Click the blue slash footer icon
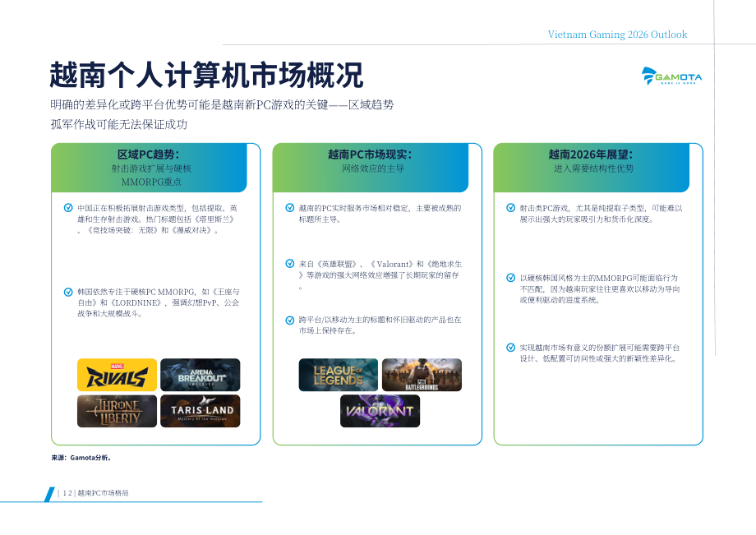Viewport: 756px width, 535px height. (x=49, y=495)
